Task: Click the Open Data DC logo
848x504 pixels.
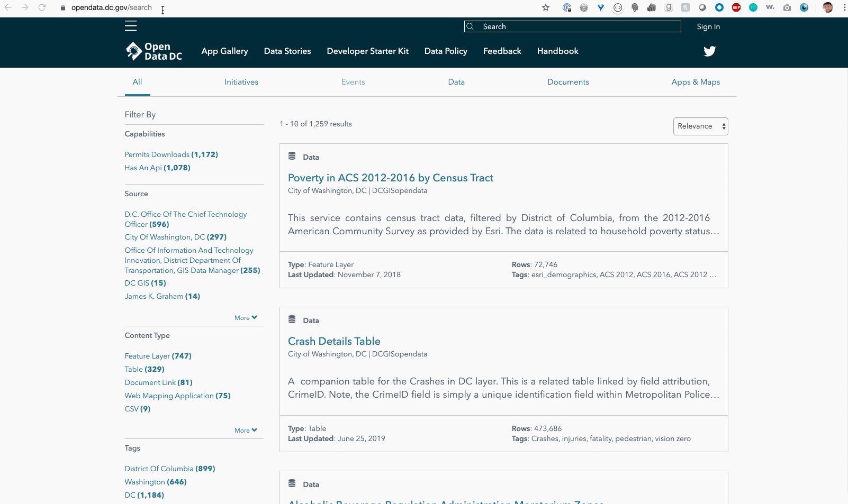Action: tap(154, 51)
